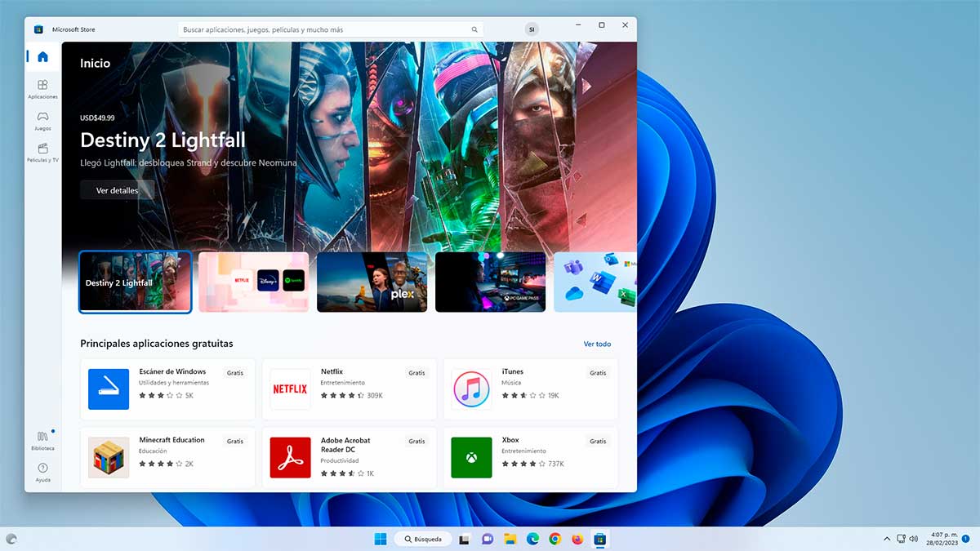Open the Adobe Acrobat Reader DC icon
This screenshot has width=980, height=551.
click(x=290, y=457)
